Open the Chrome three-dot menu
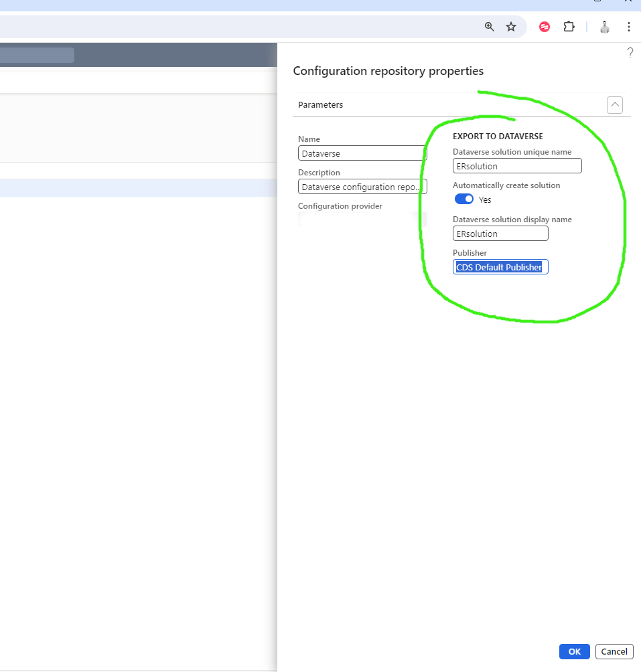This screenshot has width=641, height=672. coord(628,27)
